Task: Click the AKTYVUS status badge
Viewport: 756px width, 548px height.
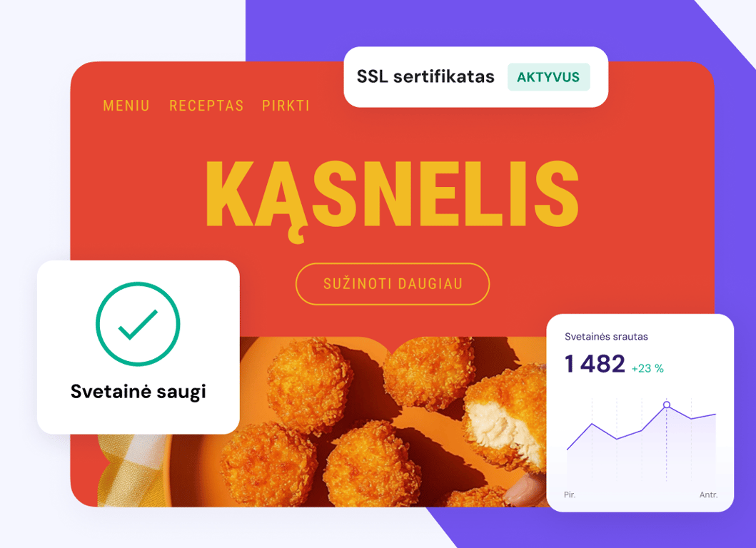Action: (x=548, y=77)
